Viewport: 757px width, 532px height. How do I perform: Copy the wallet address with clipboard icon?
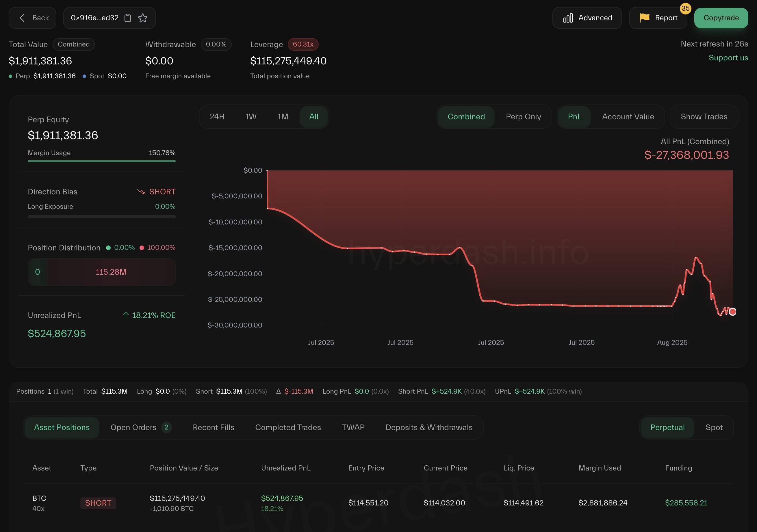coord(128,18)
